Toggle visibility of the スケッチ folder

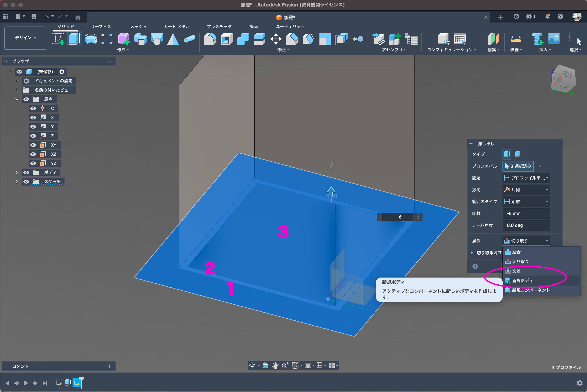click(x=26, y=182)
